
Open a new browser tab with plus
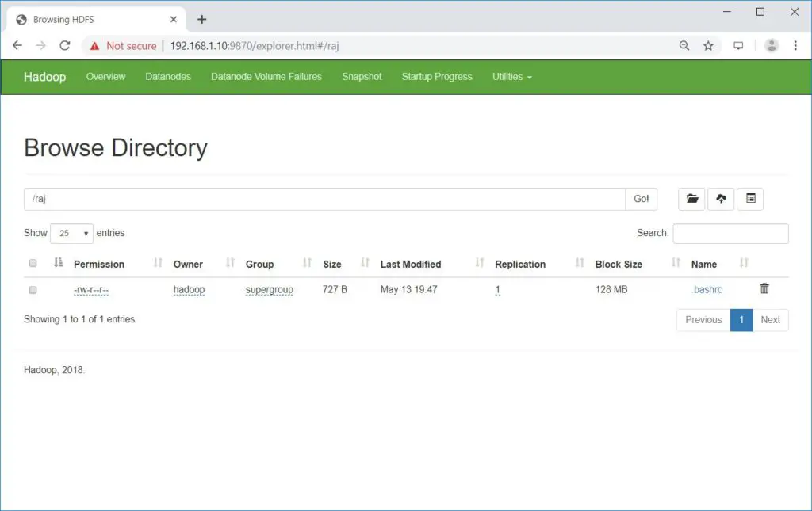(x=202, y=20)
